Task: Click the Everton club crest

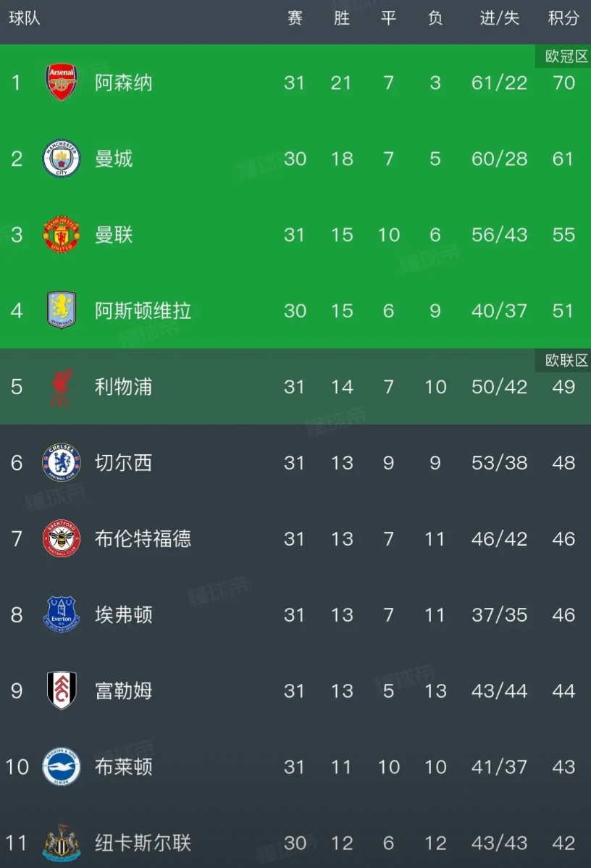Action: tap(62, 615)
